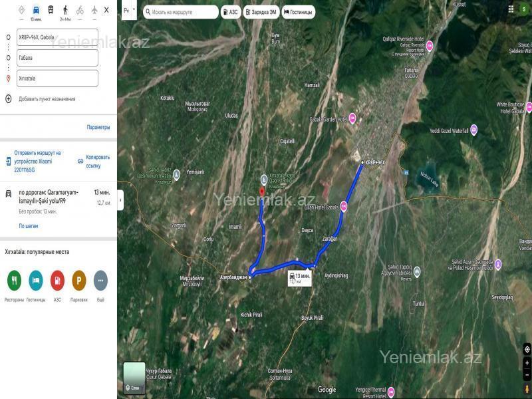
Task: Click the Kötüklü map label
Action: coord(168,98)
